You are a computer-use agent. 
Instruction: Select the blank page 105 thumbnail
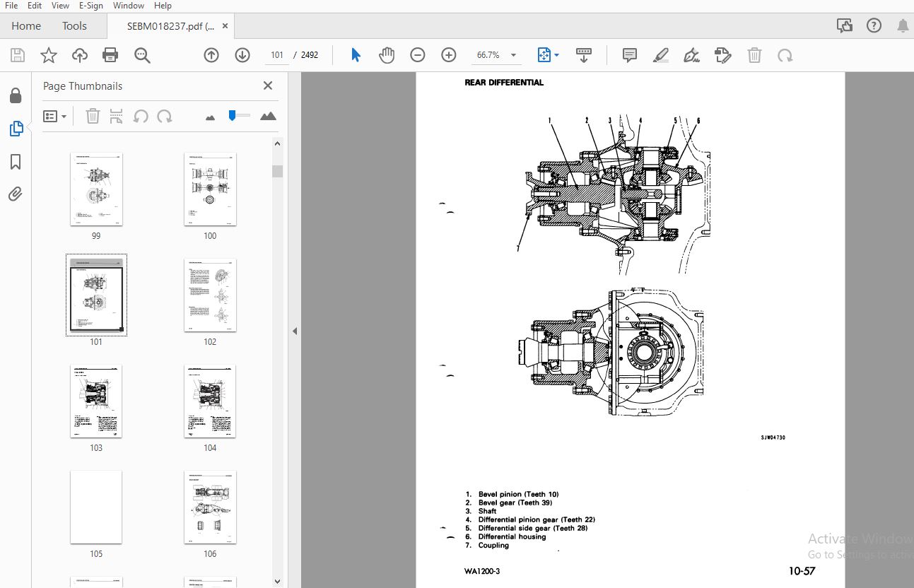[96, 507]
